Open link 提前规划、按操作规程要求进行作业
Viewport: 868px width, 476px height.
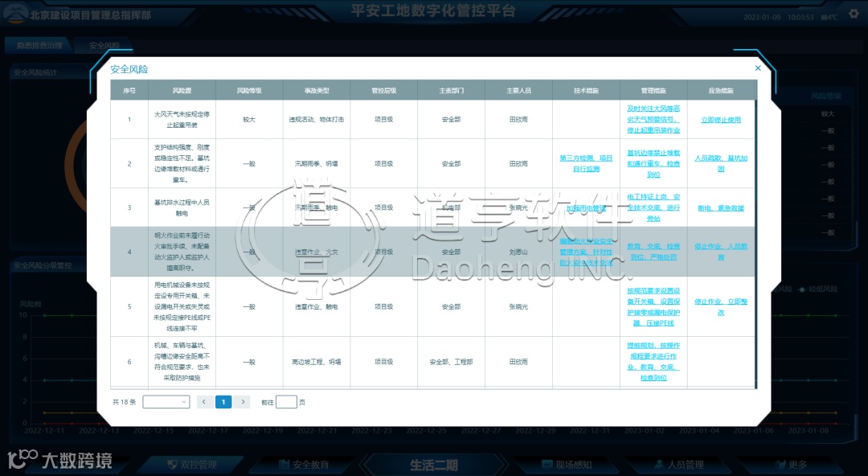tap(653, 361)
